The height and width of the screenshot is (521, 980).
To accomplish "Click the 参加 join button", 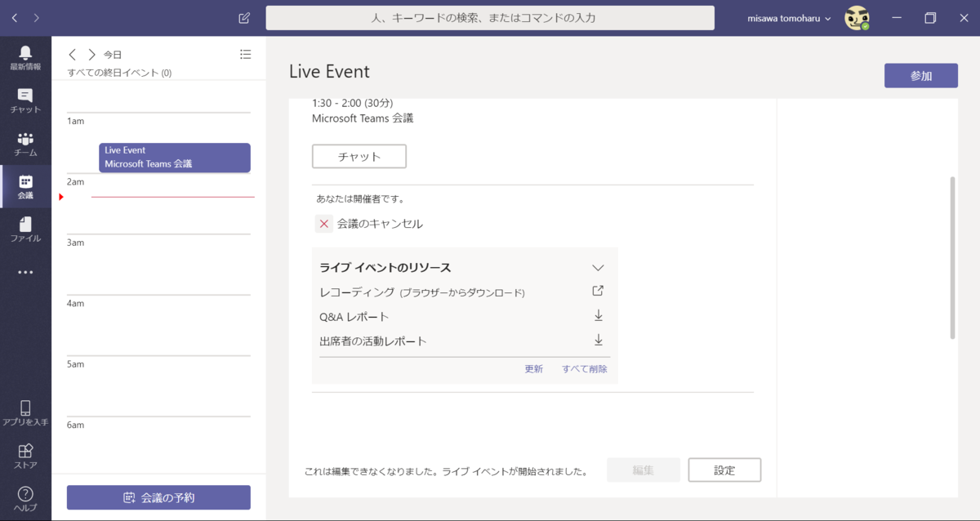I will [x=921, y=76].
